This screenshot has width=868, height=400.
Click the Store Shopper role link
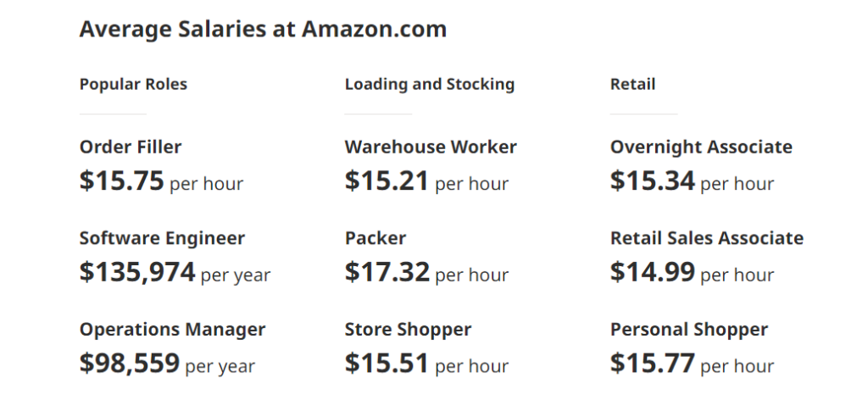[408, 330]
